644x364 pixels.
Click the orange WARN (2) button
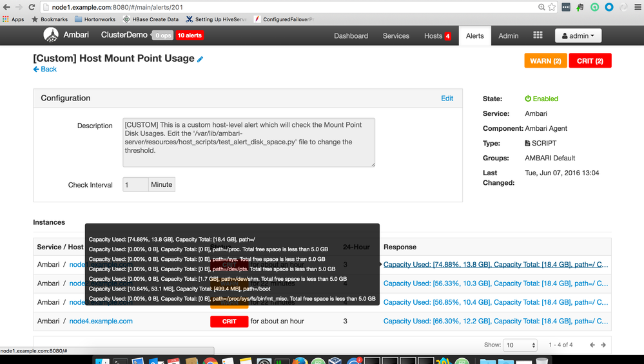tap(545, 61)
